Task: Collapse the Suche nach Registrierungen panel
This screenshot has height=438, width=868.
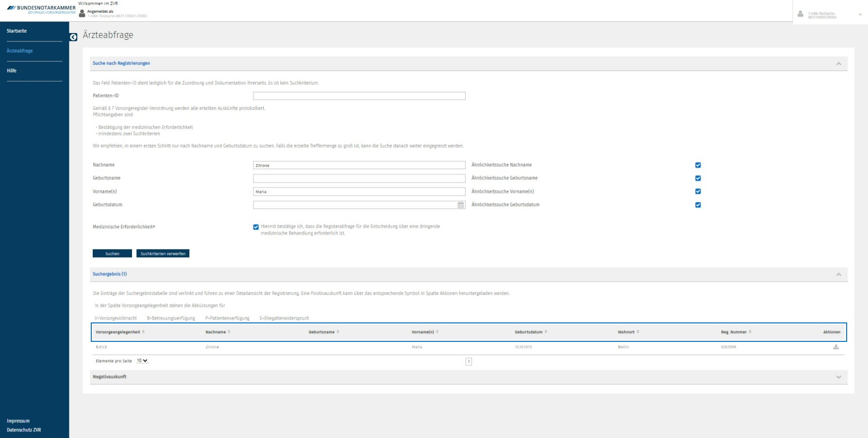Action: click(x=838, y=64)
